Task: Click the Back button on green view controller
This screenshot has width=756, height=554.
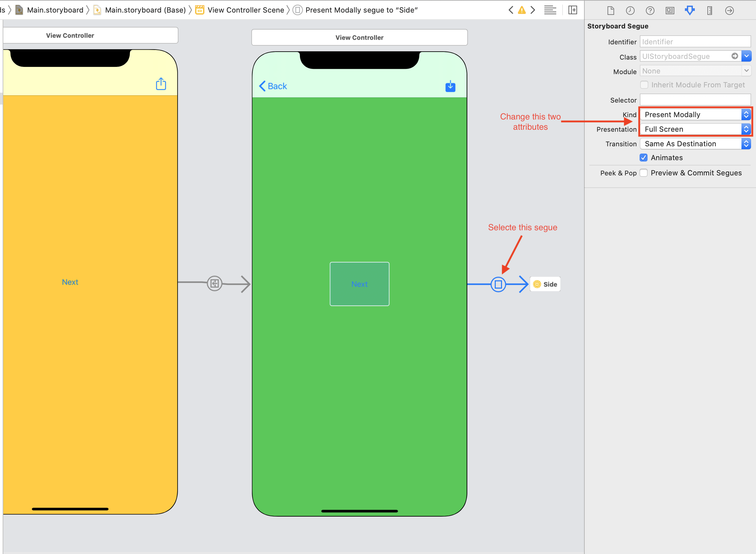Action: (273, 86)
